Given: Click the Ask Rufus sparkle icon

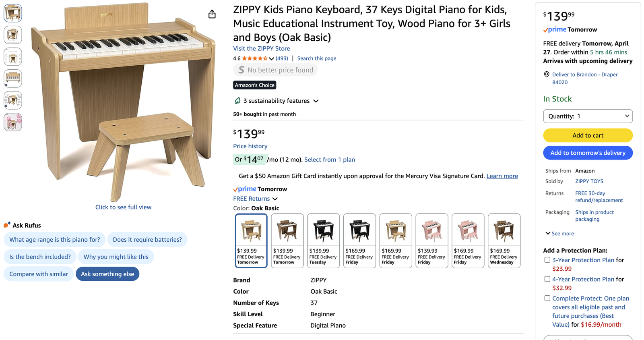Looking at the screenshot, I should pos(7,225).
